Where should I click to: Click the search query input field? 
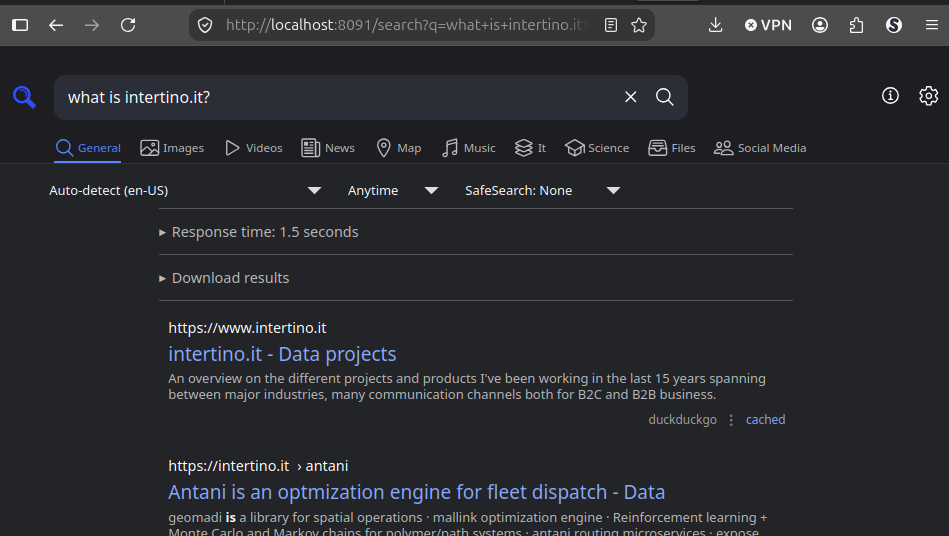tap(339, 97)
